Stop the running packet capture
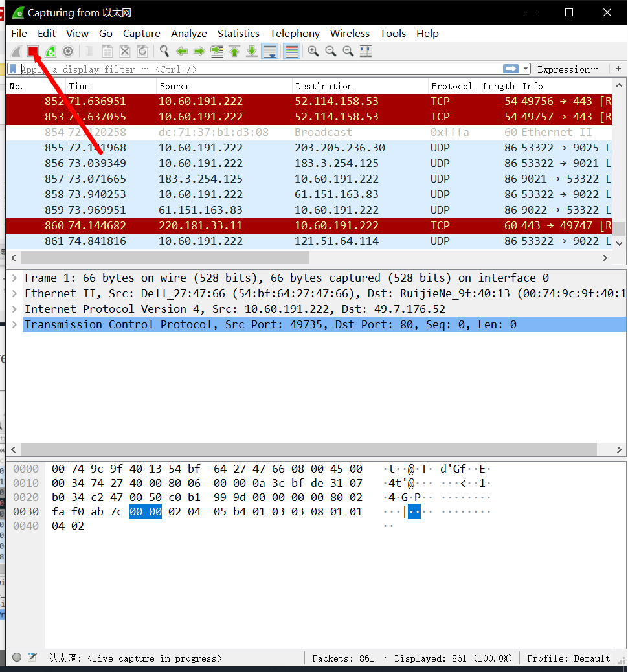Viewport: 628px width, 672px height. tap(33, 51)
